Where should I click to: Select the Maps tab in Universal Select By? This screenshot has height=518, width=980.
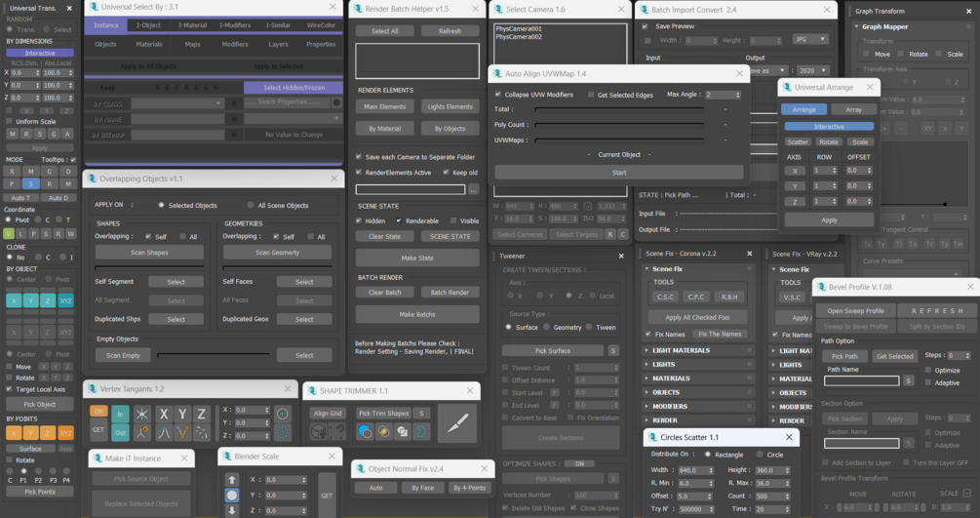[x=192, y=45]
